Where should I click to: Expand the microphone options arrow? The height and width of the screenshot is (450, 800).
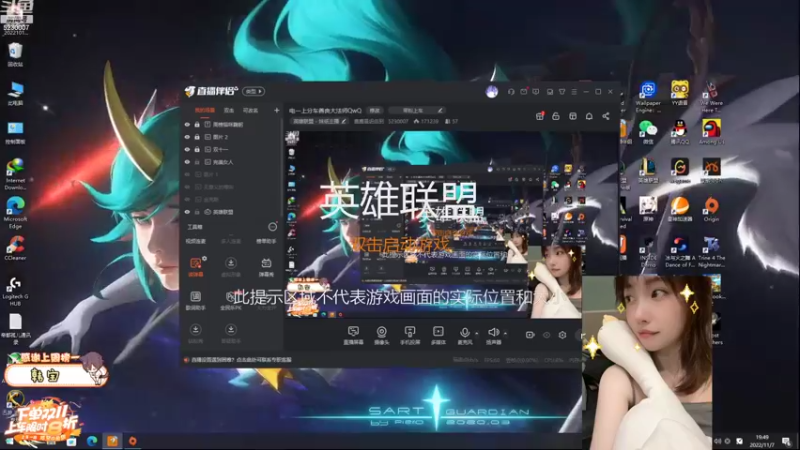pos(477,334)
